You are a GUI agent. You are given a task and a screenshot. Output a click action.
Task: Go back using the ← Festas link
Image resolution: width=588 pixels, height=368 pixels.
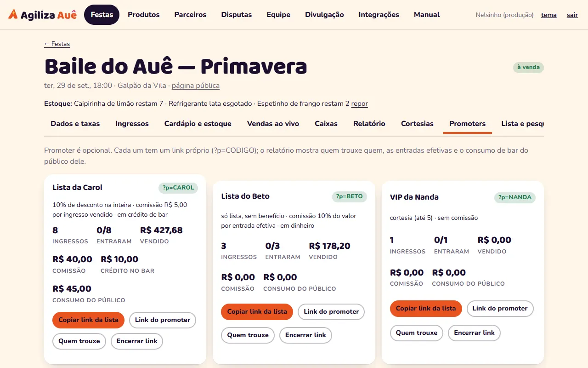[x=57, y=44]
